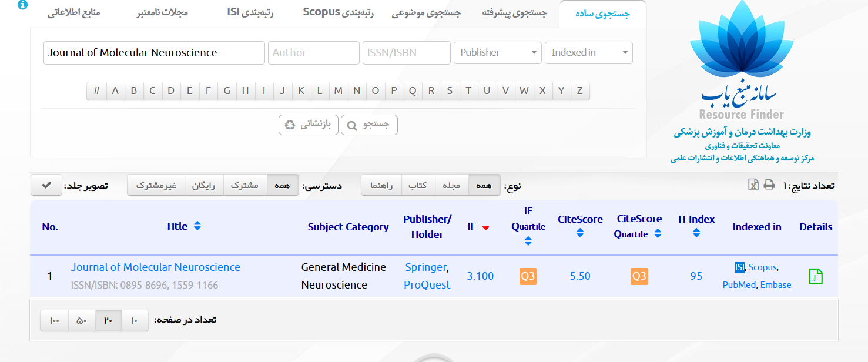Open the Publisher dropdown
Viewport: 868px width, 362px height.
click(x=497, y=52)
